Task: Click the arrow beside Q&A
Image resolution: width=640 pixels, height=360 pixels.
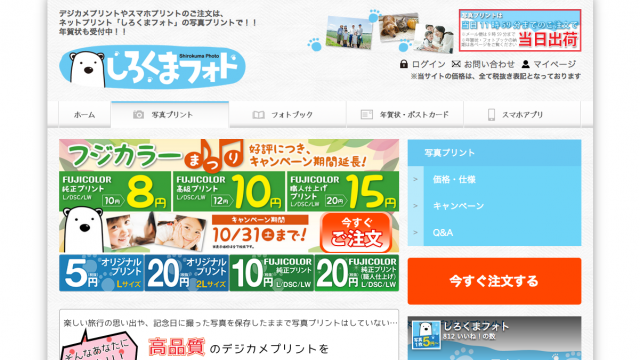Action: point(416,233)
